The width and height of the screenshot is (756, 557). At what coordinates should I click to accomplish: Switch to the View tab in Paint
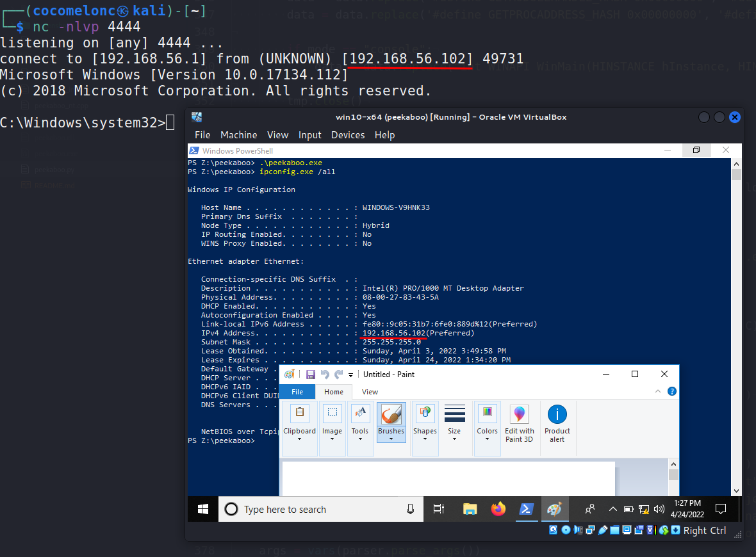pos(370,392)
